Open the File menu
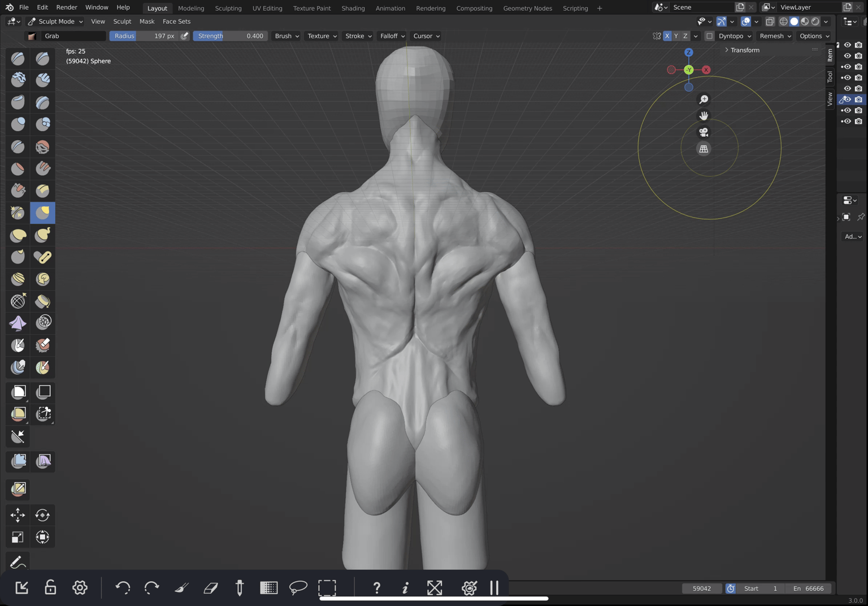This screenshot has height=606, width=868. pyautogui.click(x=24, y=7)
